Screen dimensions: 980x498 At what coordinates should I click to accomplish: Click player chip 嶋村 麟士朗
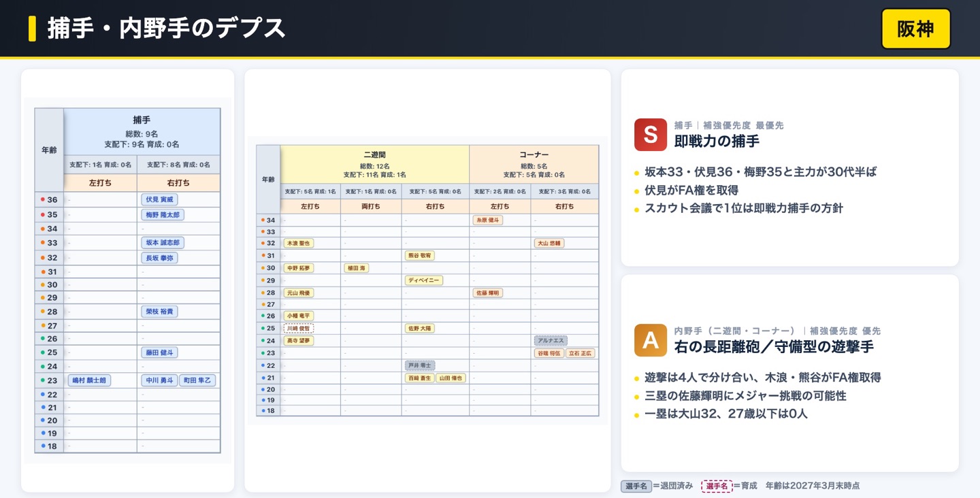pyautogui.click(x=89, y=380)
